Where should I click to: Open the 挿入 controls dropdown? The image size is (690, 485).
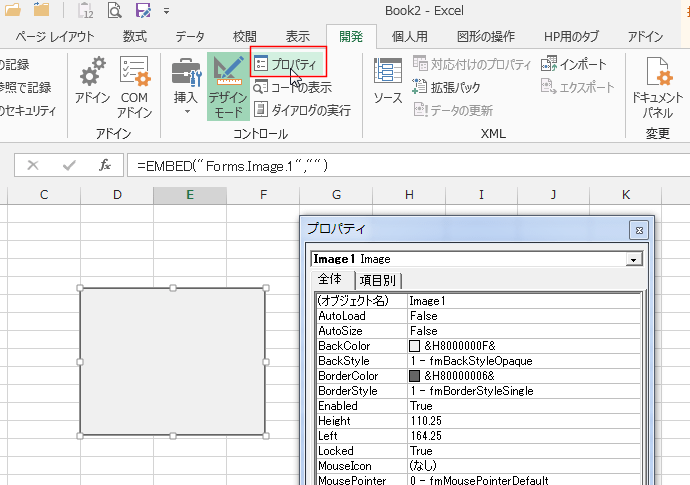[186, 85]
